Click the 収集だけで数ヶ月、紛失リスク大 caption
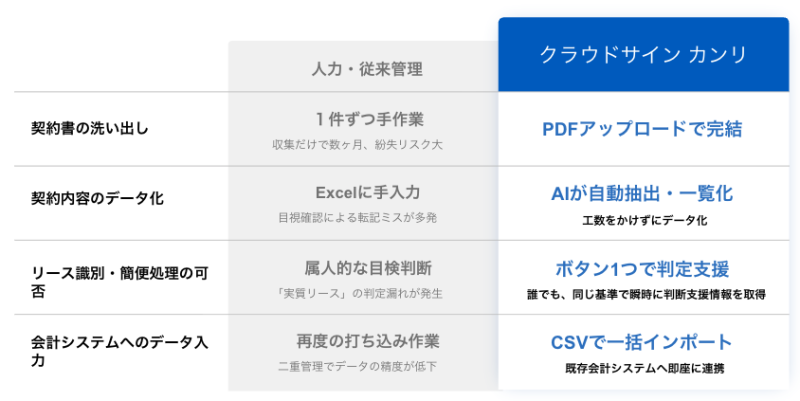This screenshot has height=401, width=800. point(357,145)
